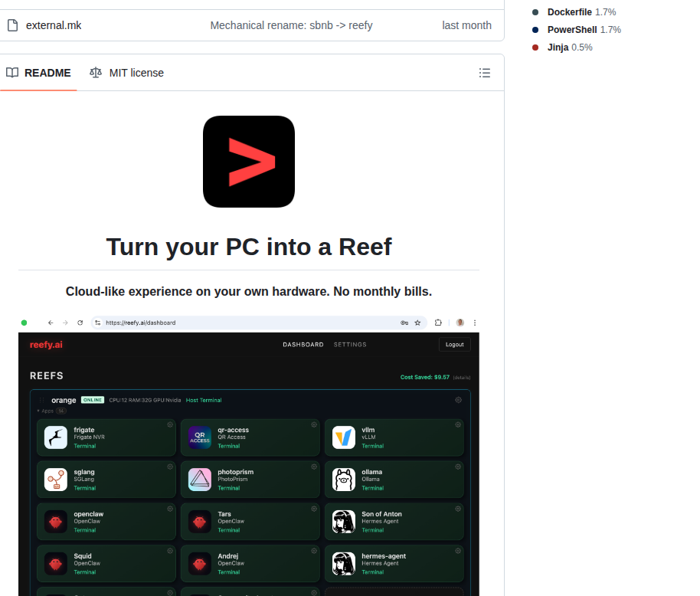The image size is (700, 596).
Task: Select the SETTINGS nav item
Action: pos(350,345)
